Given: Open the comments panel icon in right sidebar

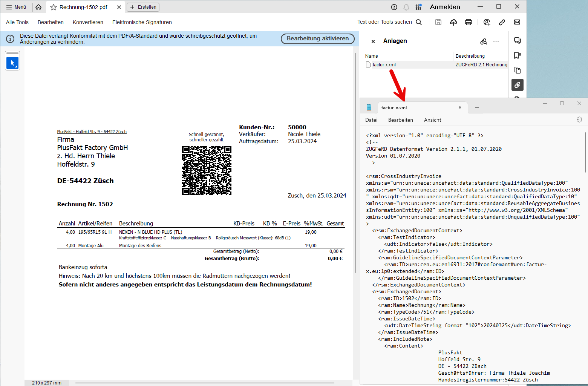Looking at the screenshot, I should (518, 41).
